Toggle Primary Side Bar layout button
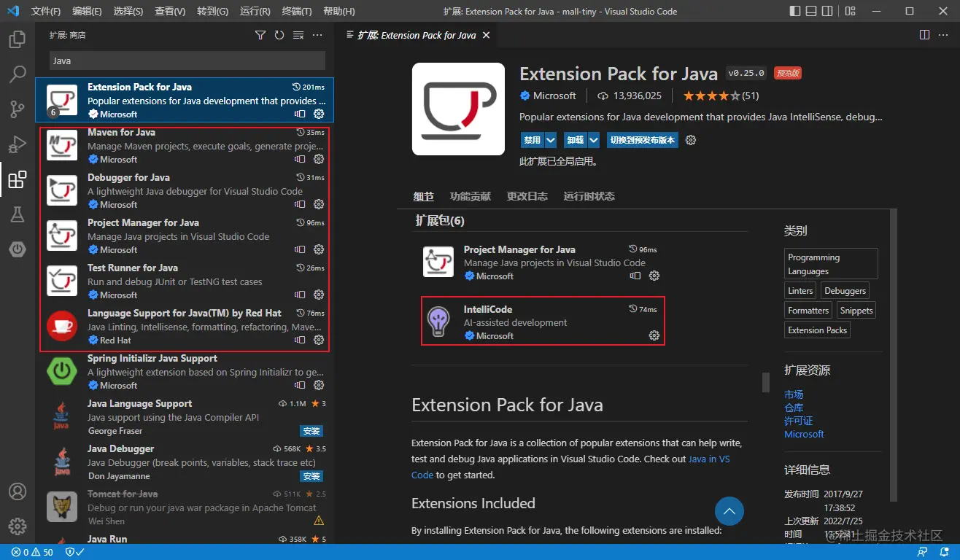The image size is (960, 560). pos(795,11)
